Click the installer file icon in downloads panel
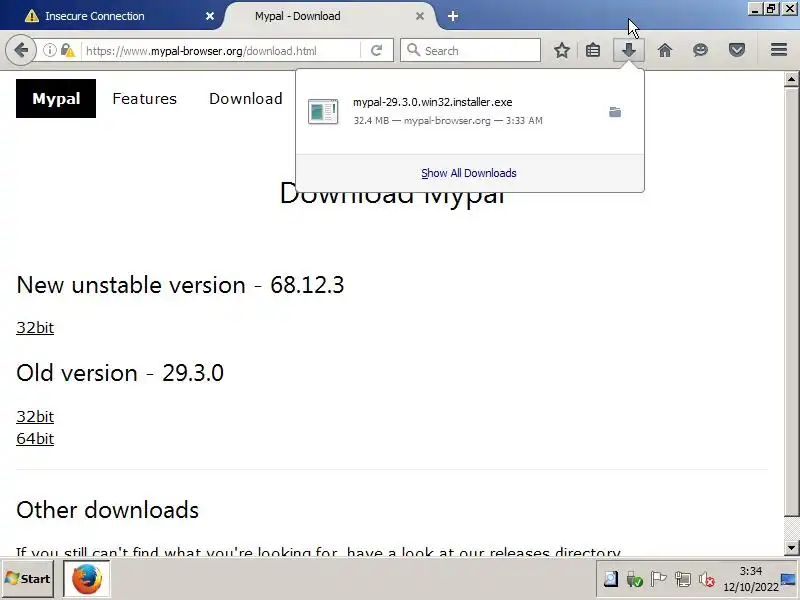The height and width of the screenshot is (600, 800). 323,111
